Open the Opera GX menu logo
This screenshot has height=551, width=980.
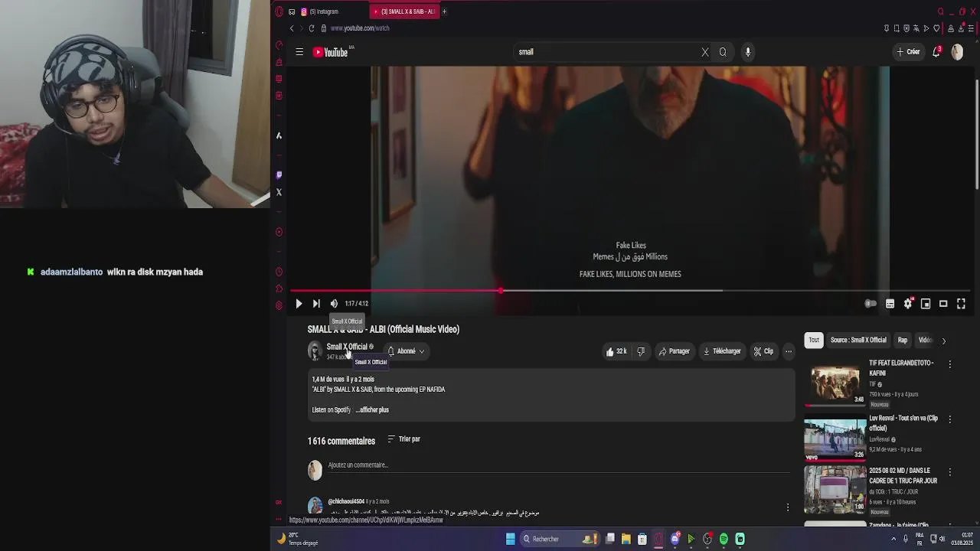pos(279,11)
